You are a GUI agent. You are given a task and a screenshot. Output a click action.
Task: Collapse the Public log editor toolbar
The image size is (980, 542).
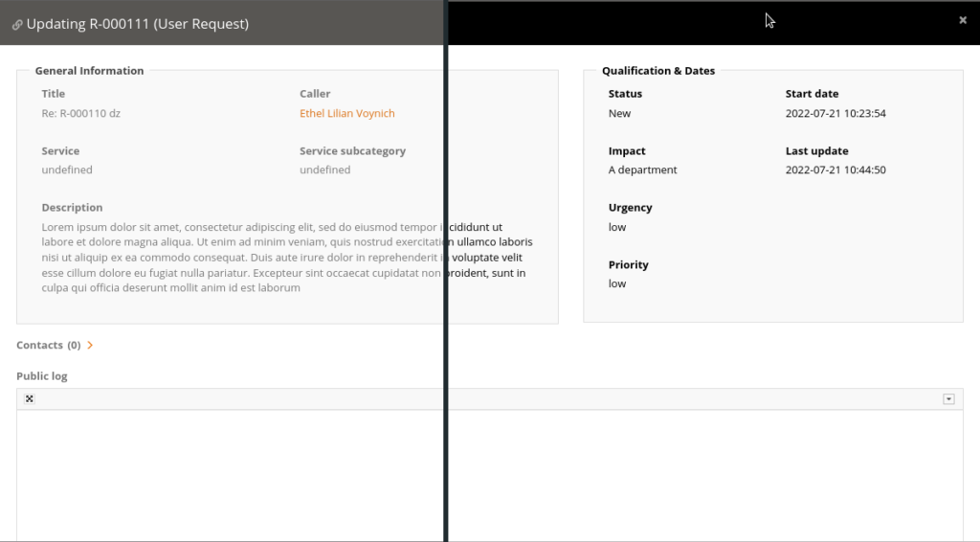click(x=948, y=399)
